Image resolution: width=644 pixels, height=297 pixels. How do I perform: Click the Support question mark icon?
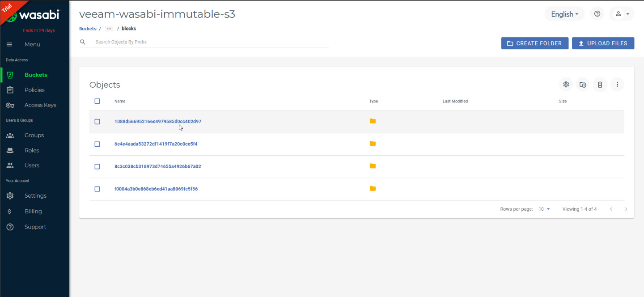[10, 227]
